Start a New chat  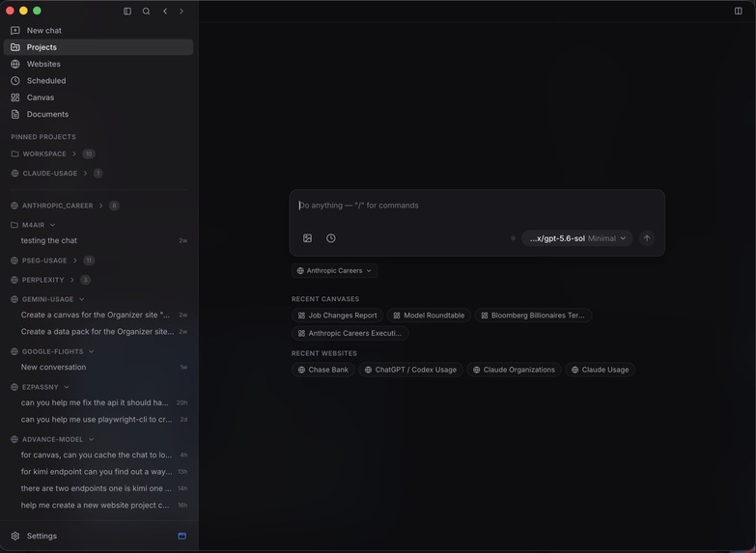[x=98, y=30]
